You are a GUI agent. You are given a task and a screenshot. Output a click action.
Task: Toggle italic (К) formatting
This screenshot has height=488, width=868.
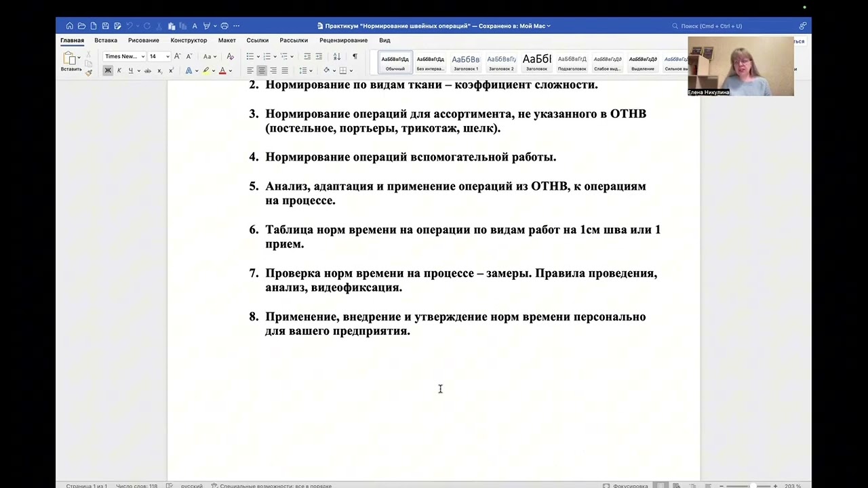click(119, 70)
